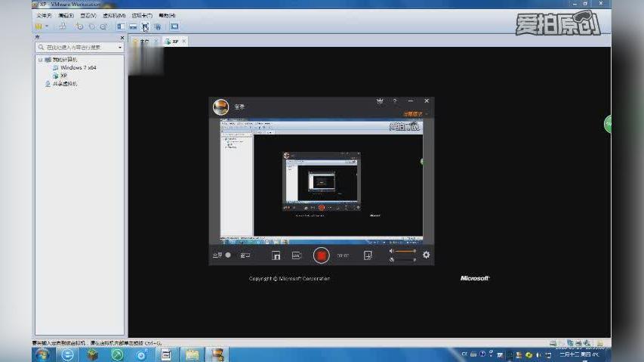The image size is (644, 362).
Task: Switch to Unity mode
Action: pos(157,26)
